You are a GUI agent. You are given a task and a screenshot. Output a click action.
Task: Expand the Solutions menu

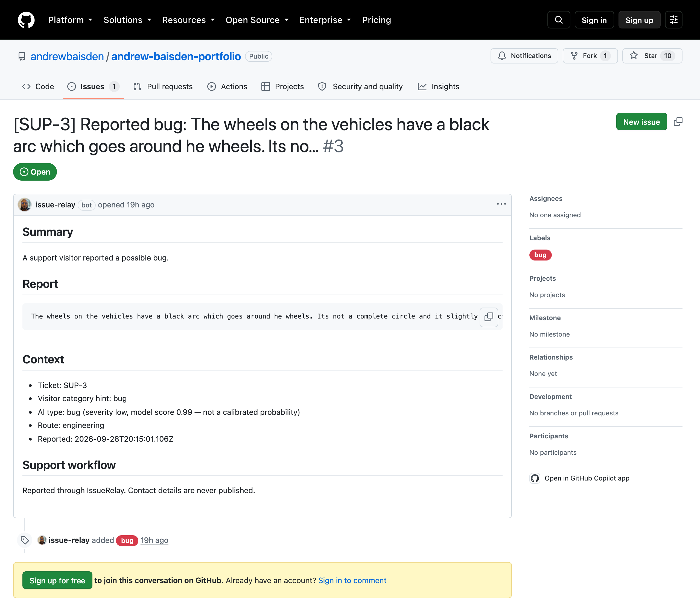(127, 20)
